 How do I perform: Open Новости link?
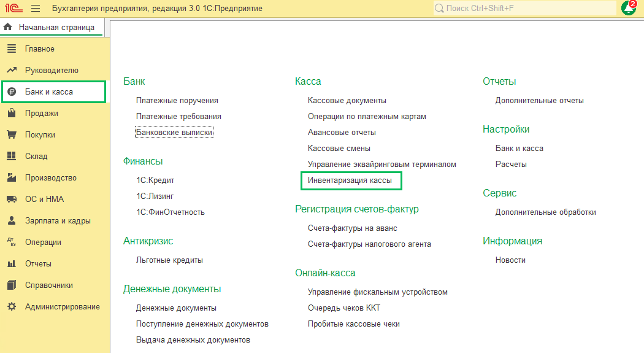pos(510,260)
